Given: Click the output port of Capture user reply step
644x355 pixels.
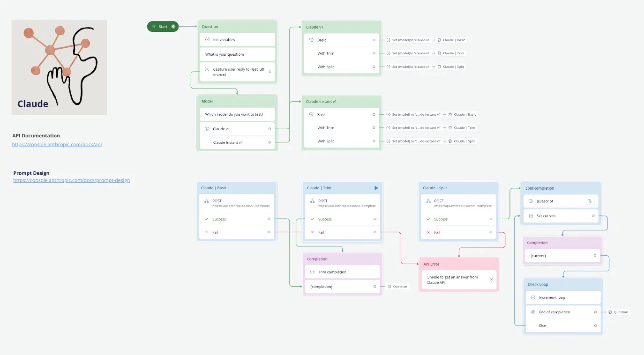Looking at the screenshot, I should pos(270,72).
